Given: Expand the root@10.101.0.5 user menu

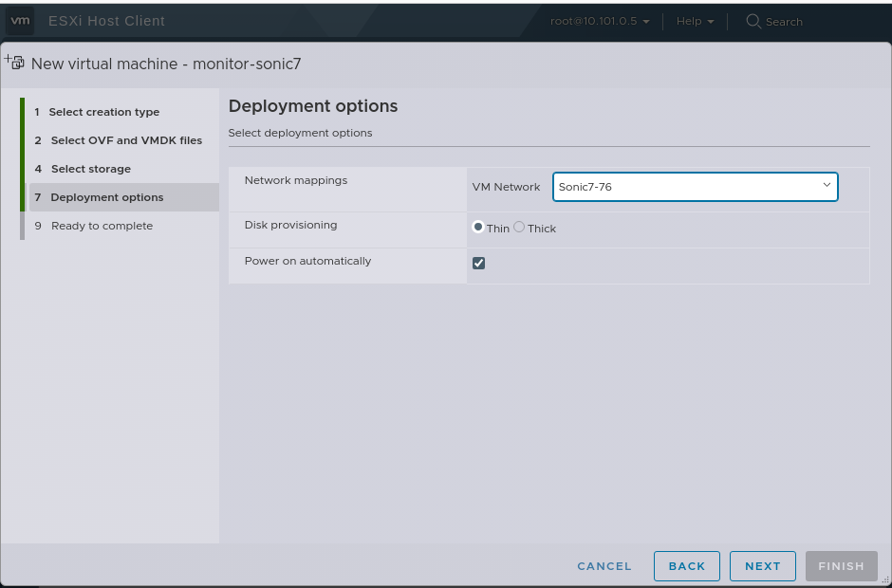Looking at the screenshot, I should click(600, 21).
